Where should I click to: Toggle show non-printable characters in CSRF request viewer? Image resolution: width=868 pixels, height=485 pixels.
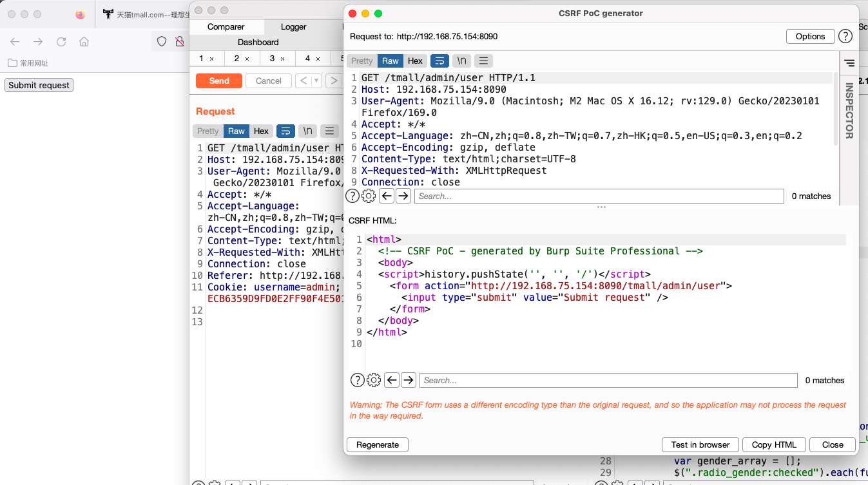[x=461, y=61]
